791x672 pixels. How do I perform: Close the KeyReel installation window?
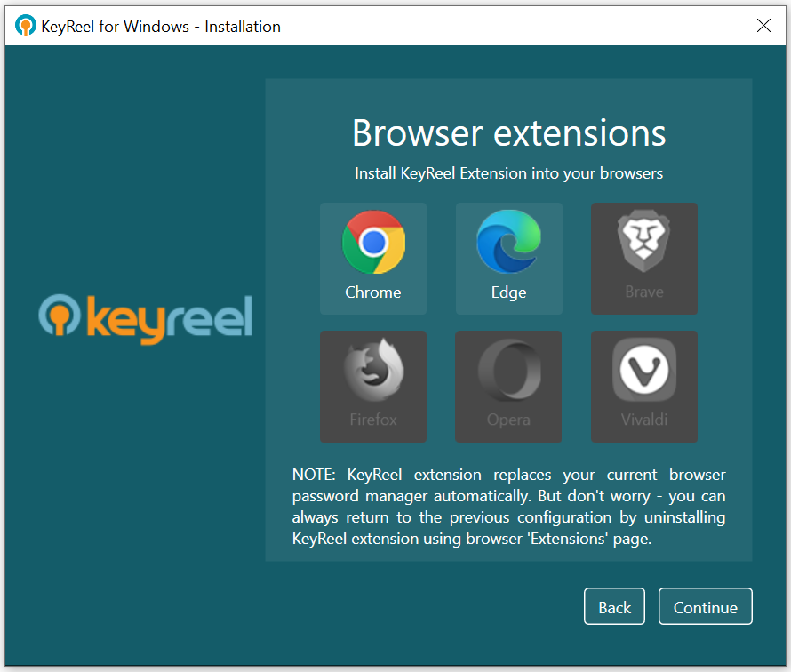coord(763,25)
